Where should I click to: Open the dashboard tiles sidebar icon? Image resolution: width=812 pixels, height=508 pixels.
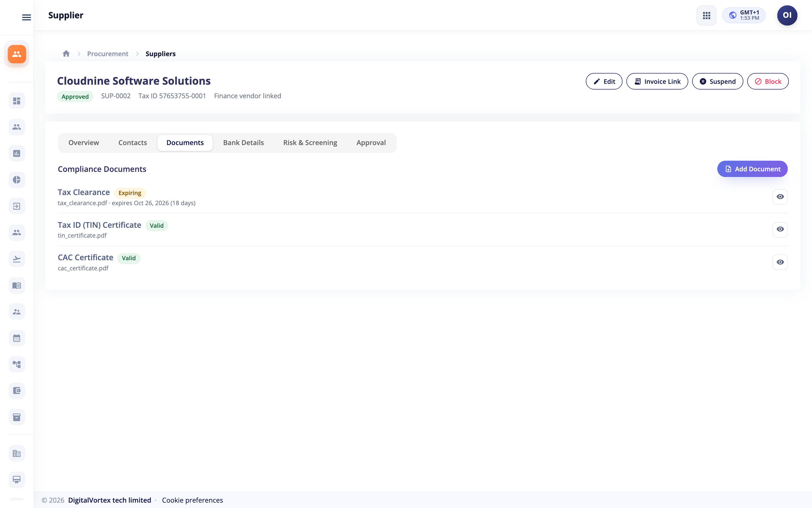(x=17, y=101)
